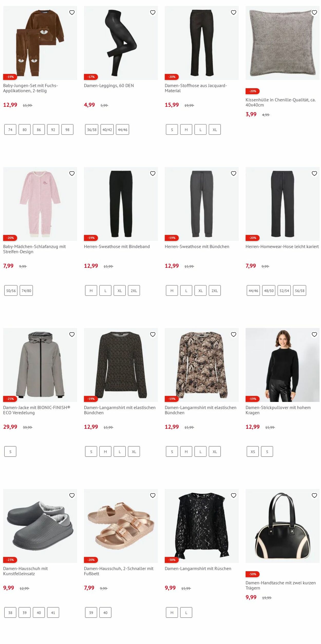Add Baby-Jungen-Set to wishlist with heart icon
The image size is (321, 644).
click(x=72, y=12)
